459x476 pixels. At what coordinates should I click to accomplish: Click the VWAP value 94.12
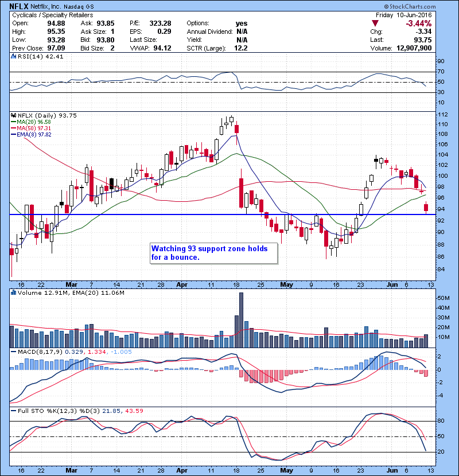click(x=162, y=48)
